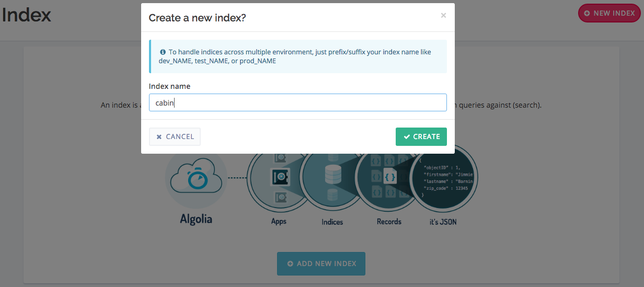
Task: Click the Indices caption label
Action: 332,222
